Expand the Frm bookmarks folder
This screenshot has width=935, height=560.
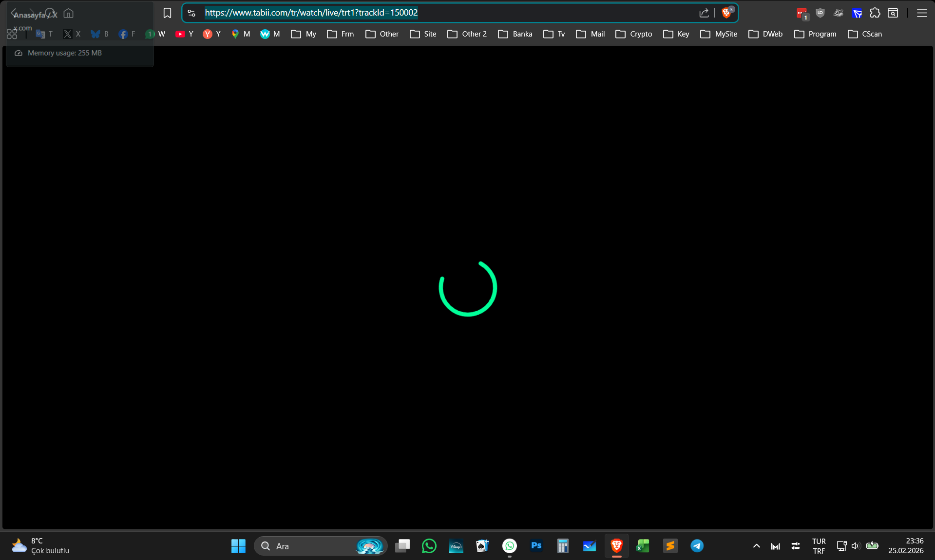tap(340, 34)
